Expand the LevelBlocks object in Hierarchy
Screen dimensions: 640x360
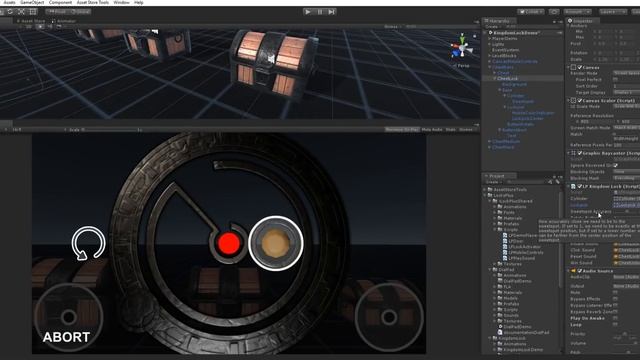[x=489, y=56]
